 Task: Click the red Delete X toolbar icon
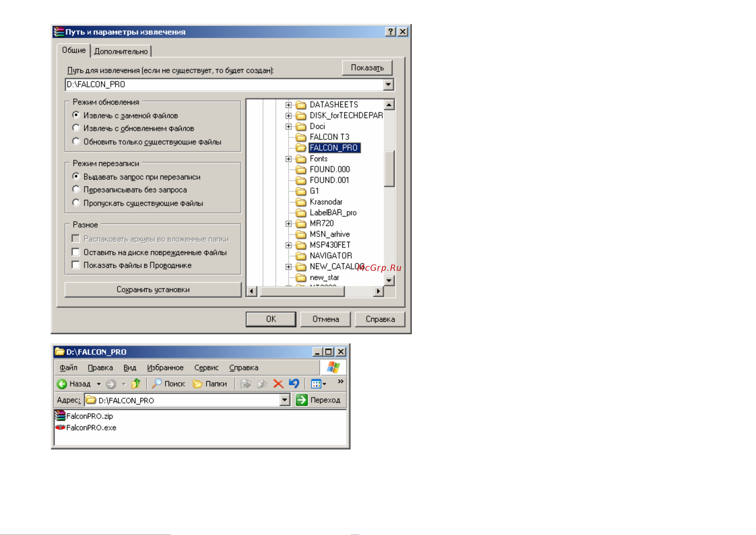(x=278, y=384)
